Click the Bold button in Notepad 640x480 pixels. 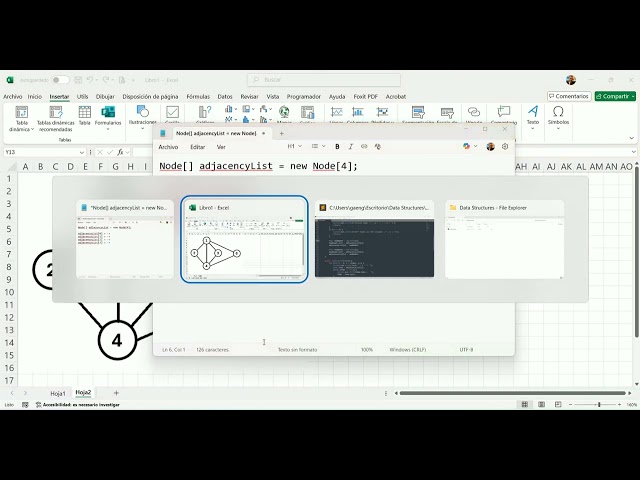[x=337, y=147]
